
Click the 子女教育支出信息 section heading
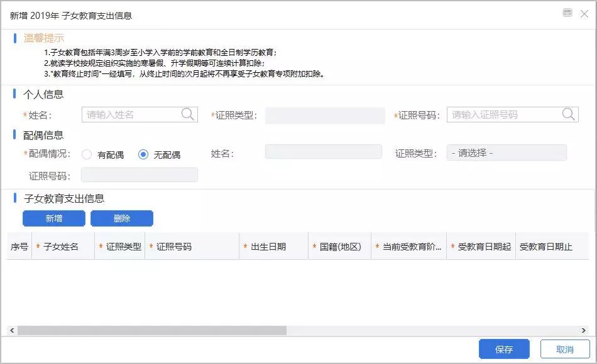pos(63,198)
